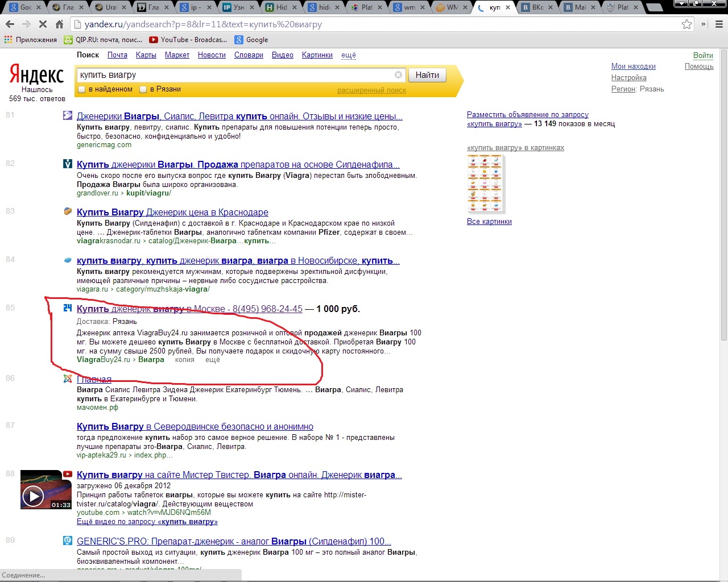This screenshot has height=582, width=728.
Task: Open the QIP.RU почта bookmark
Action: [103, 40]
